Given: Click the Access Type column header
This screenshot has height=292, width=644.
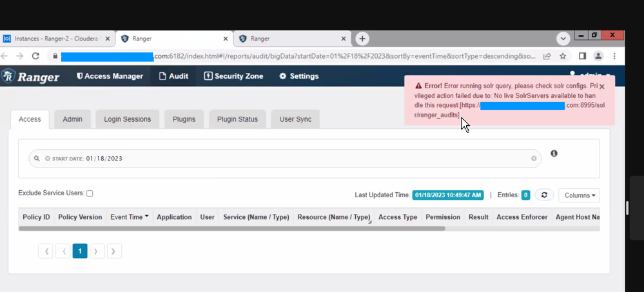Looking at the screenshot, I should pos(398,217).
